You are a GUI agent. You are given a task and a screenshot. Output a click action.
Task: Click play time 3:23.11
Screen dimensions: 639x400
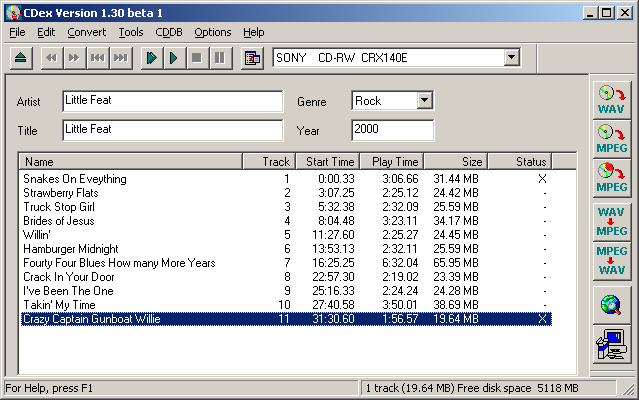(400, 221)
